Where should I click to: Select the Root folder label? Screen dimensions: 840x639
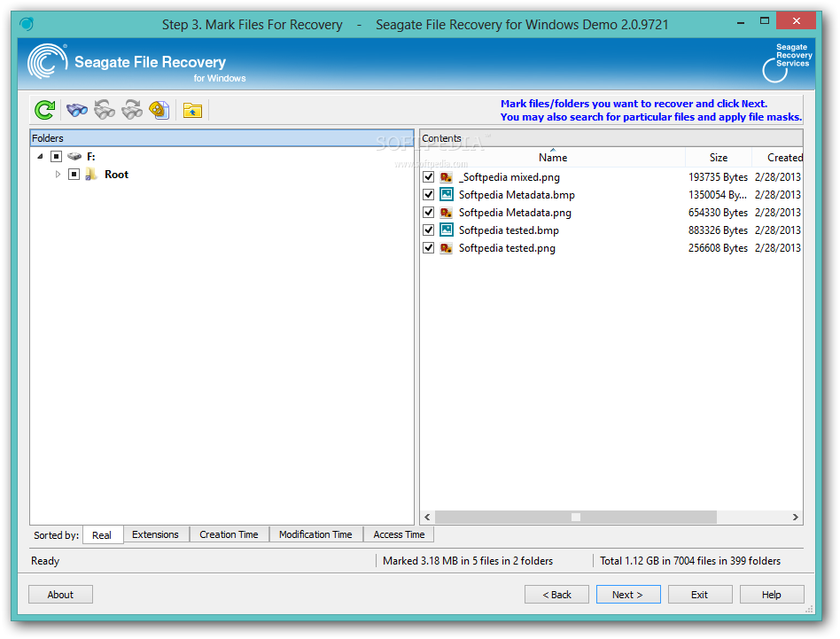coord(117,174)
